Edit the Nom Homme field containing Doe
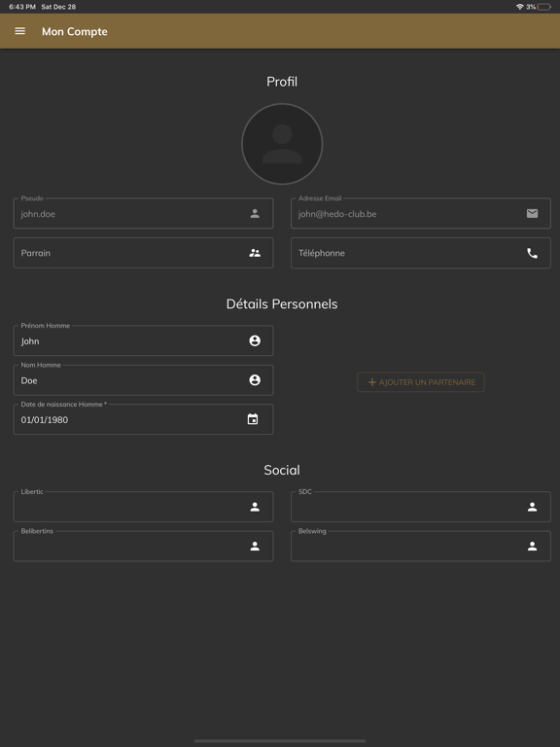Viewport: 560px width, 747px height. coord(143,380)
